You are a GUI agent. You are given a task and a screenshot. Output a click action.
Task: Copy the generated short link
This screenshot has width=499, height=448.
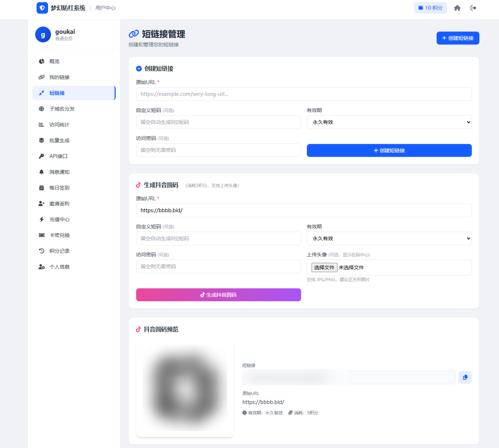tap(465, 377)
